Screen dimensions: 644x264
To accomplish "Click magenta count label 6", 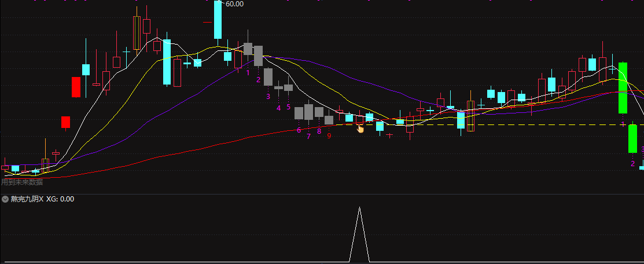I will [x=299, y=130].
